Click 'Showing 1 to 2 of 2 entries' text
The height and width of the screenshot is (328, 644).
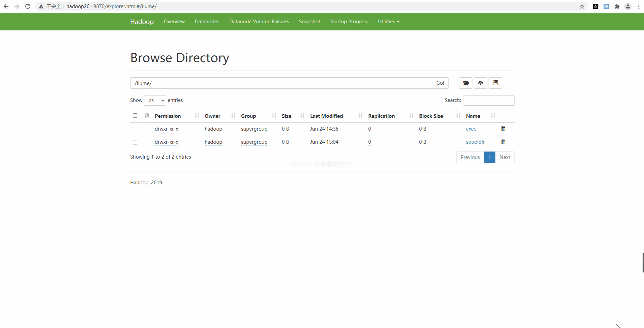[x=160, y=157]
